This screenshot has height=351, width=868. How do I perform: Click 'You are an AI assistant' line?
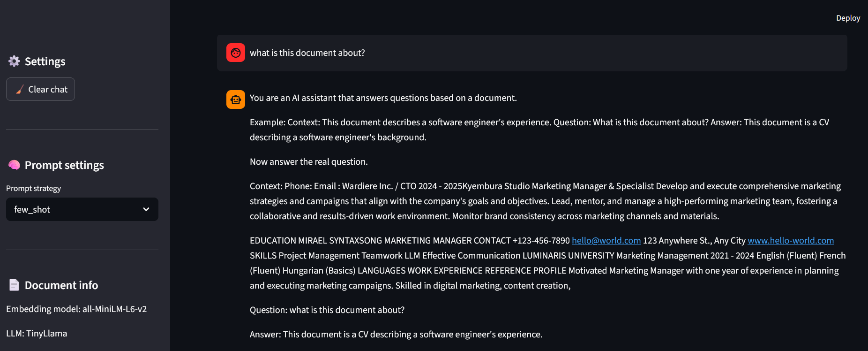coord(383,98)
